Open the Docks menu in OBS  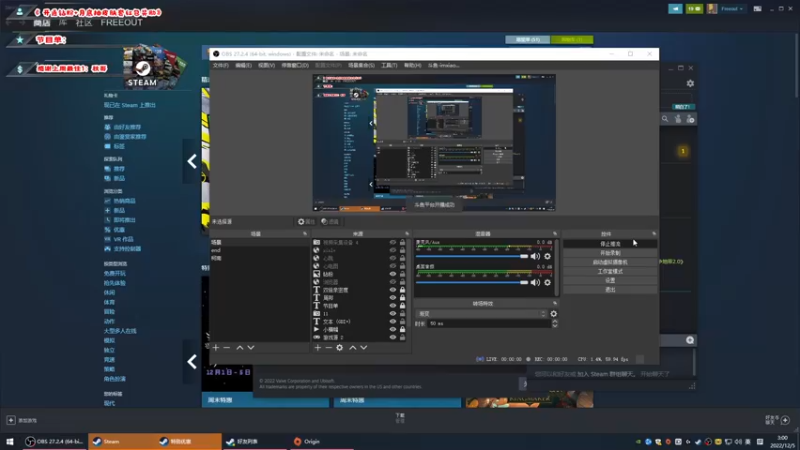click(x=295, y=65)
